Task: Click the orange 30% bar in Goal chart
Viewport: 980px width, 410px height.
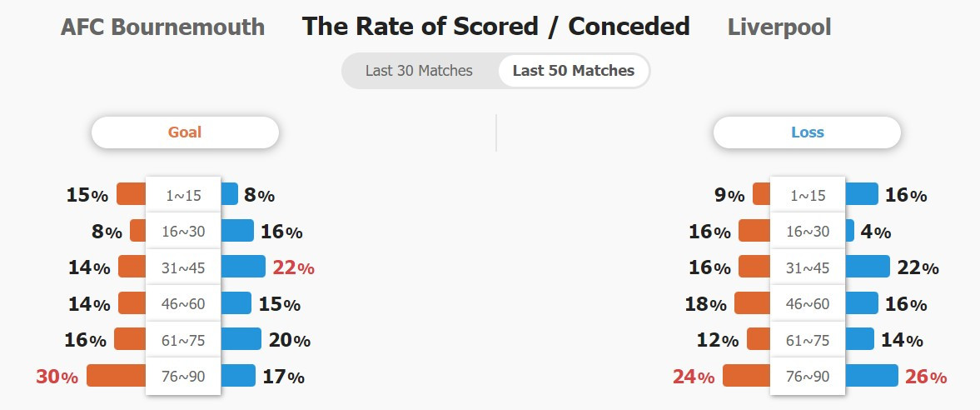Action: 117,376
